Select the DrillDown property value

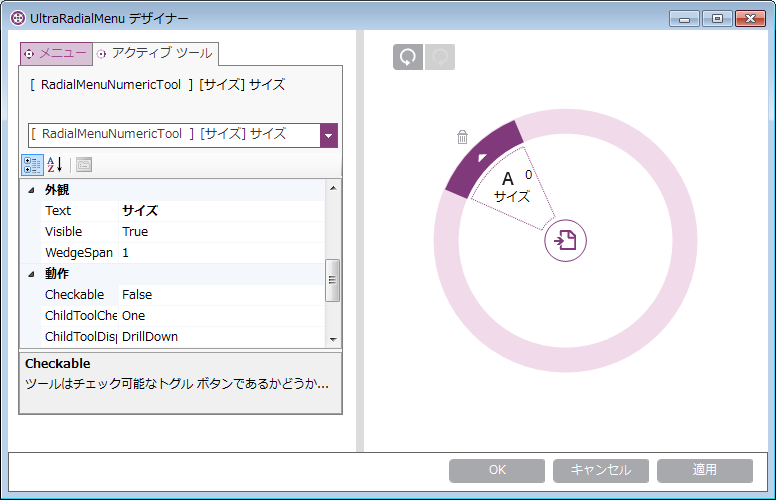pos(222,337)
